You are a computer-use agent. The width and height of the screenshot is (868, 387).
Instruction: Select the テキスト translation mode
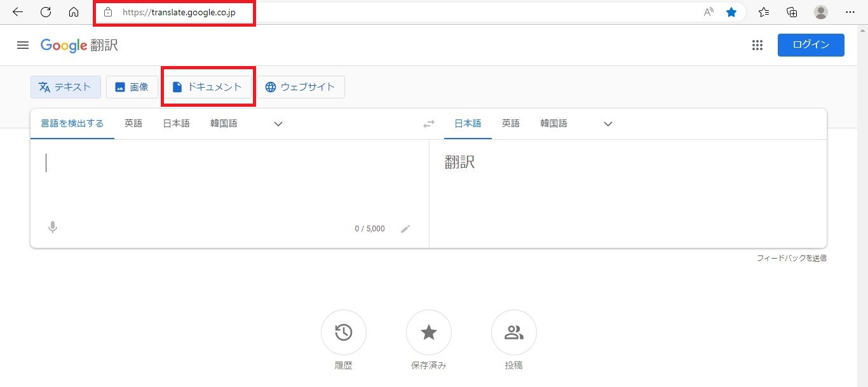pyautogui.click(x=65, y=87)
